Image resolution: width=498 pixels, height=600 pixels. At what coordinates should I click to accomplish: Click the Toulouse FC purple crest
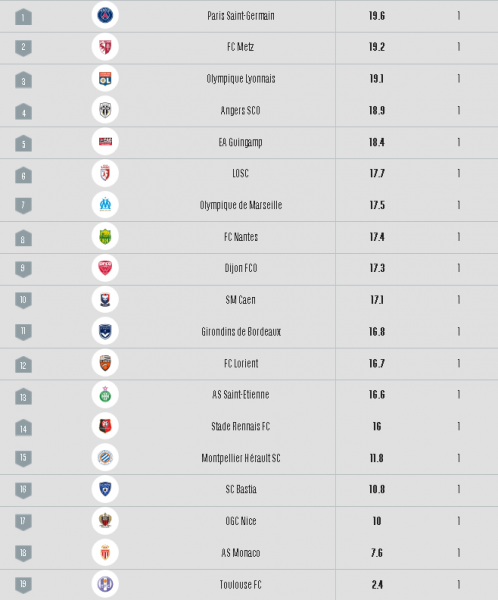point(105,584)
